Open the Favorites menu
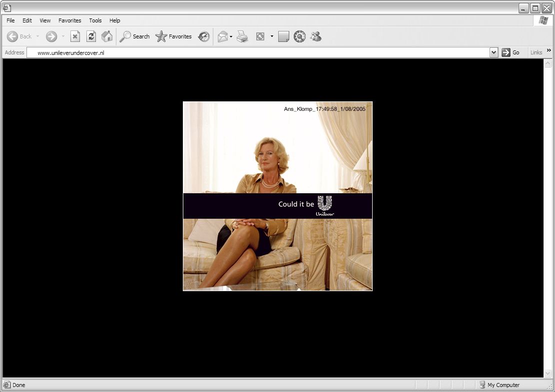This screenshot has width=555, height=392. [70, 20]
